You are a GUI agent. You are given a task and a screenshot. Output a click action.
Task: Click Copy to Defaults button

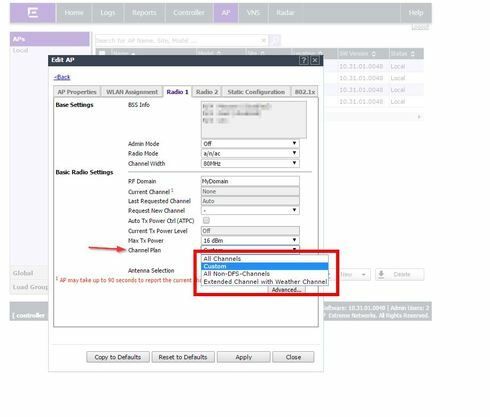118,357
